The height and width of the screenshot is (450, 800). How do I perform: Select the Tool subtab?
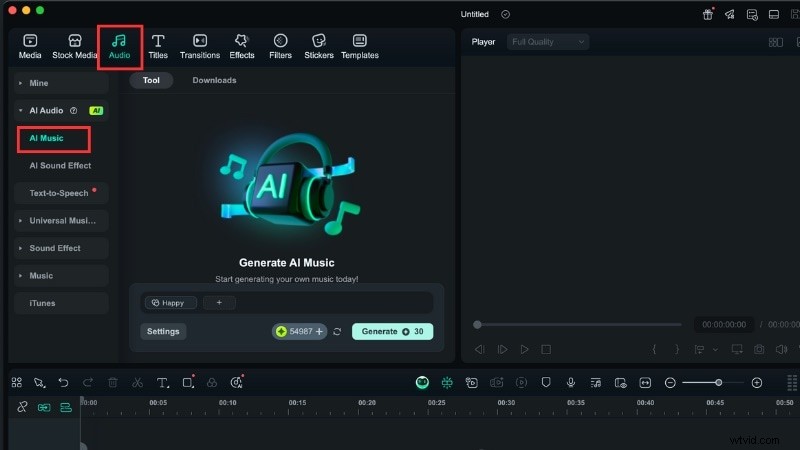(x=151, y=80)
